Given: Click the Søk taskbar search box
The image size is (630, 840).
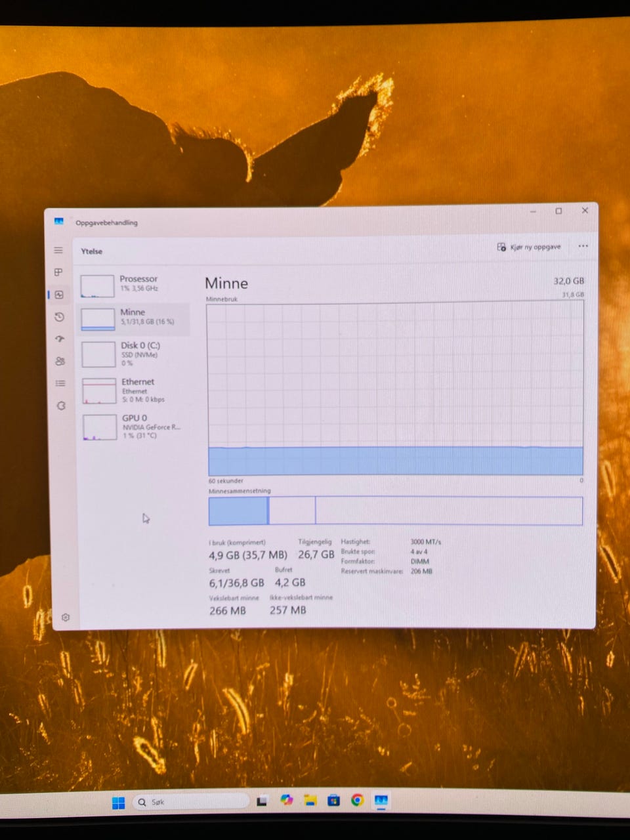Looking at the screenshot, I should (191, 802).
